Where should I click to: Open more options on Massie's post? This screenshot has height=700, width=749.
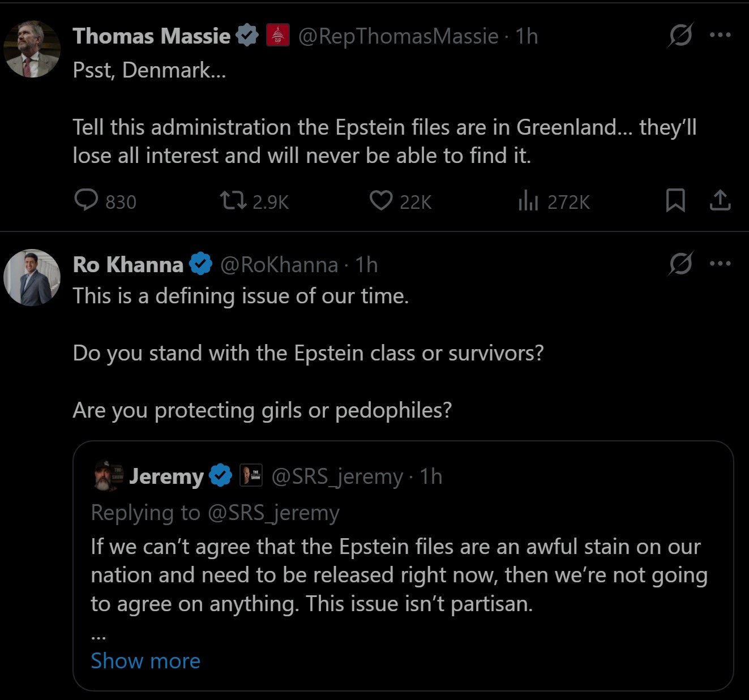point(720,35)
